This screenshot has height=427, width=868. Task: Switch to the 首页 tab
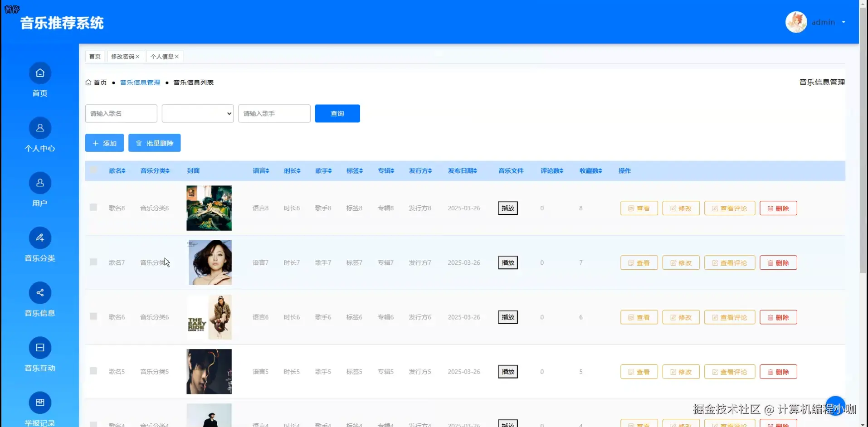pos(95,56)
